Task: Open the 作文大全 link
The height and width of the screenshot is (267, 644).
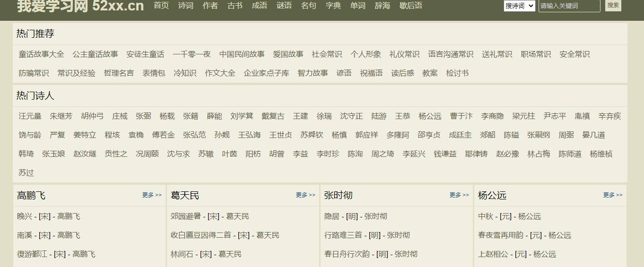Action: (220, 73)
